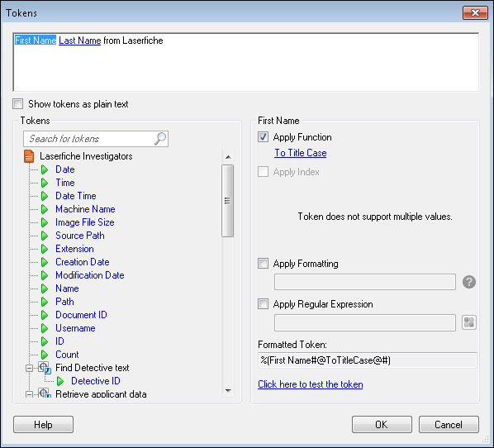
Task: Insert the Image File Size token
Action: tap(85, 222)
